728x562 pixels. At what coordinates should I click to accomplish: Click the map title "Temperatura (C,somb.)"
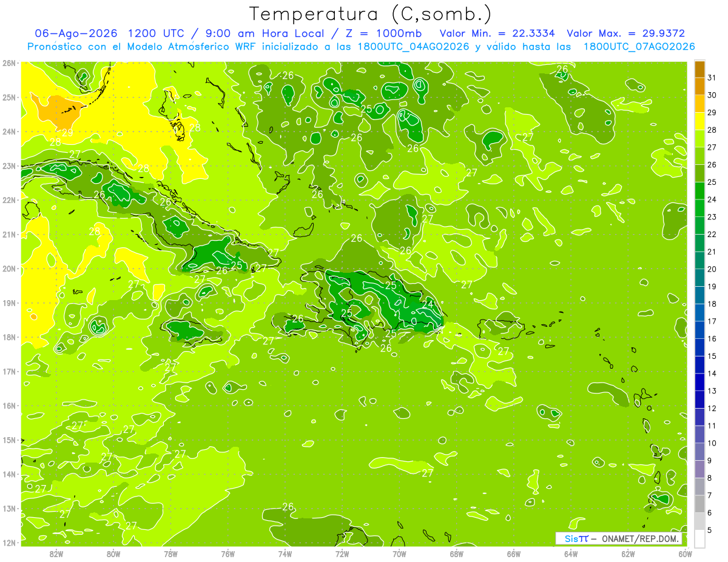point(370,14)
